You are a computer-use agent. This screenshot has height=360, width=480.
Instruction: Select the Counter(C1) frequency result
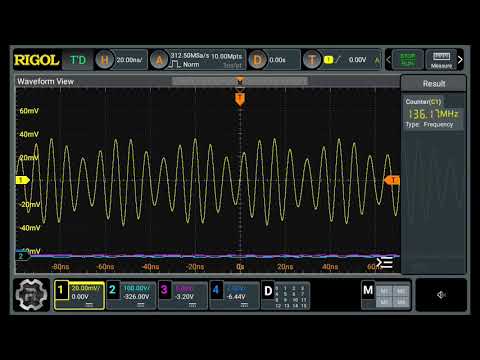433,113
